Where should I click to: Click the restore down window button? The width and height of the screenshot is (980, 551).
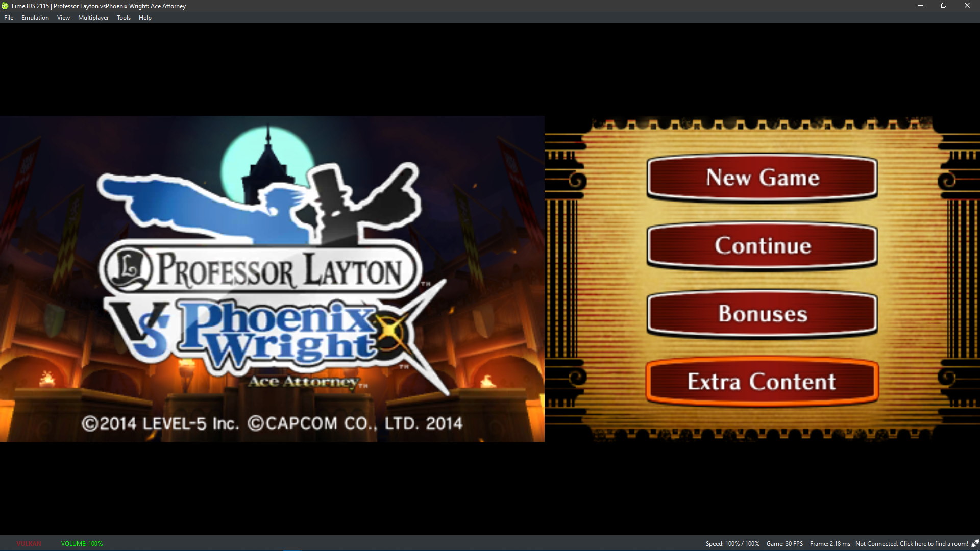(944, 6)
